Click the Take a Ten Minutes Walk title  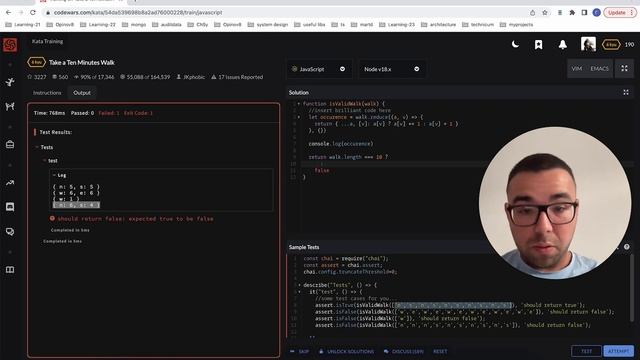(82, 62)
